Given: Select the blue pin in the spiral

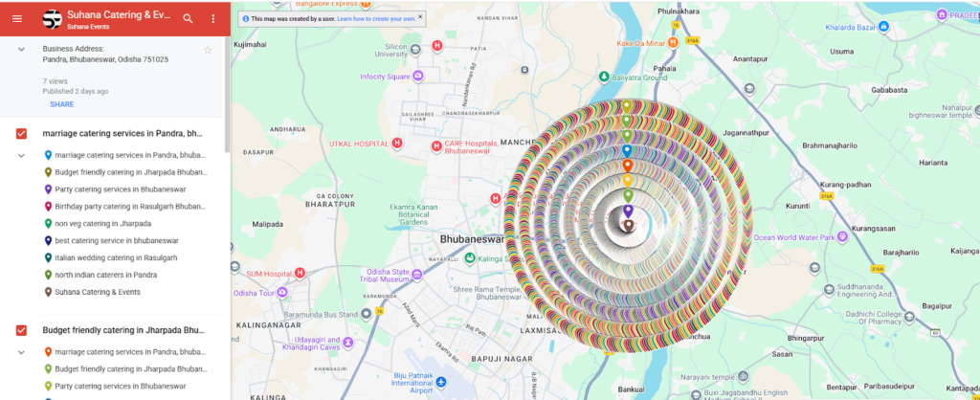Looking at the screenshot, I should click(x=627, y=151).
